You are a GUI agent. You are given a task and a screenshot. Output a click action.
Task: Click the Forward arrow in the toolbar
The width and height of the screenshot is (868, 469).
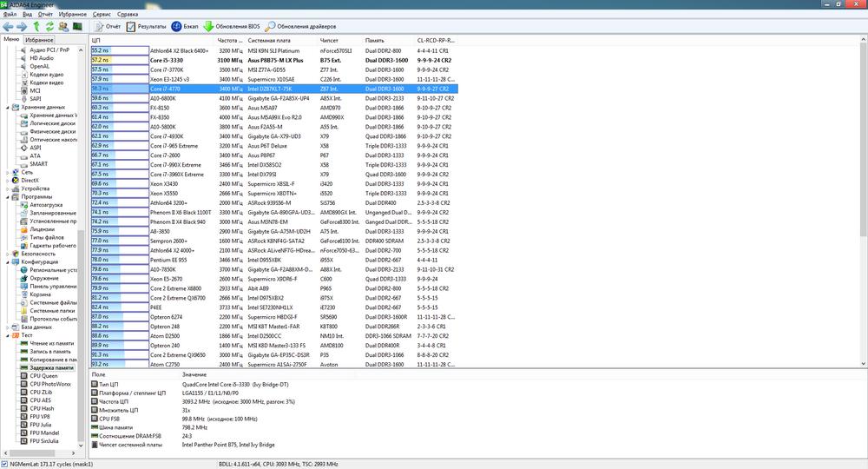[22, 27]
